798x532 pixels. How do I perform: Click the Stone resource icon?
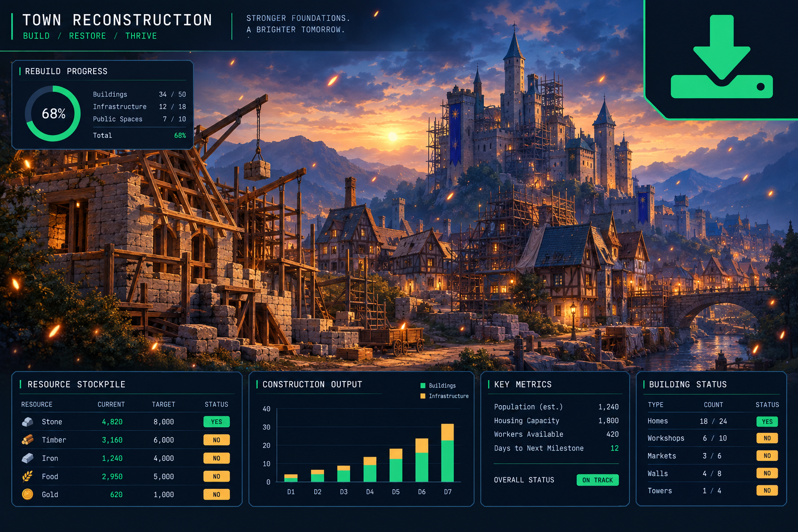[28, 422]
